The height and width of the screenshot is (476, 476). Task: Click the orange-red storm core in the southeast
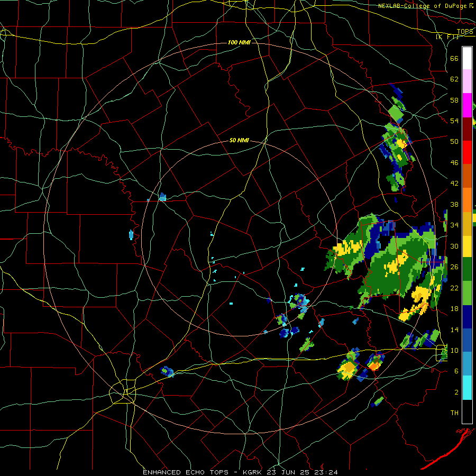pos(374,366)
